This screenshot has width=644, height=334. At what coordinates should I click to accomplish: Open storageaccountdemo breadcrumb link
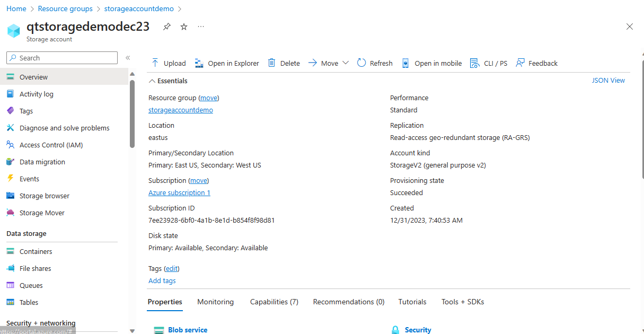[139, 9]
